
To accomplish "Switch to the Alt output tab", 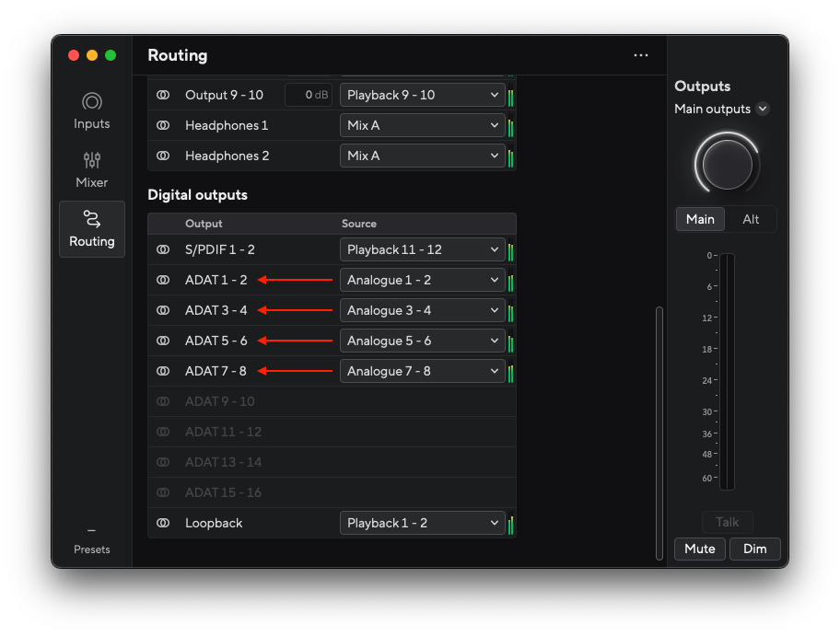I will click(751, 219).
